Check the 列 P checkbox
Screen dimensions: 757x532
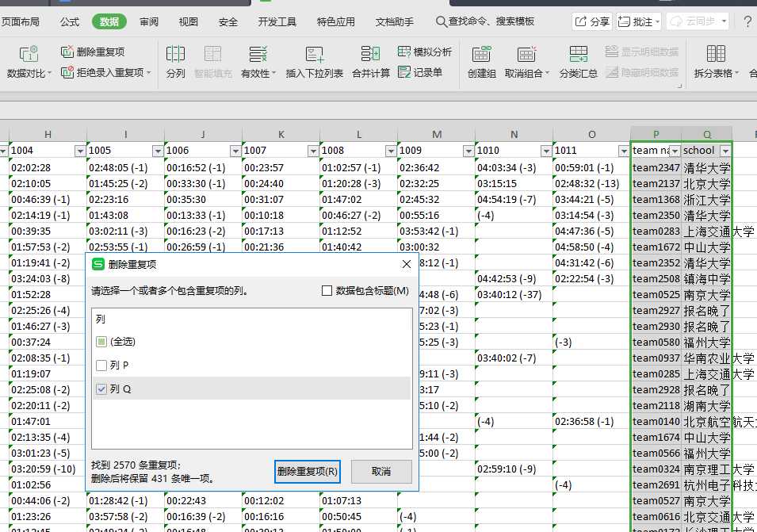[101, 366]
